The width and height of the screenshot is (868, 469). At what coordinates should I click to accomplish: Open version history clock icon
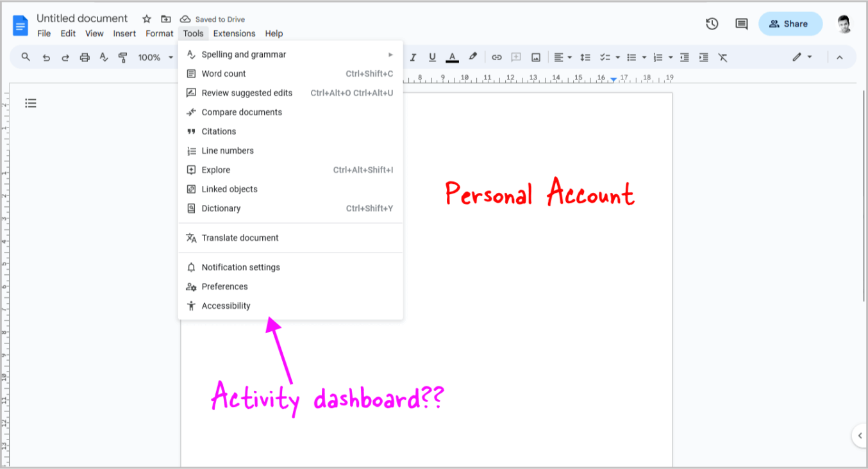(x=712, y=24)
